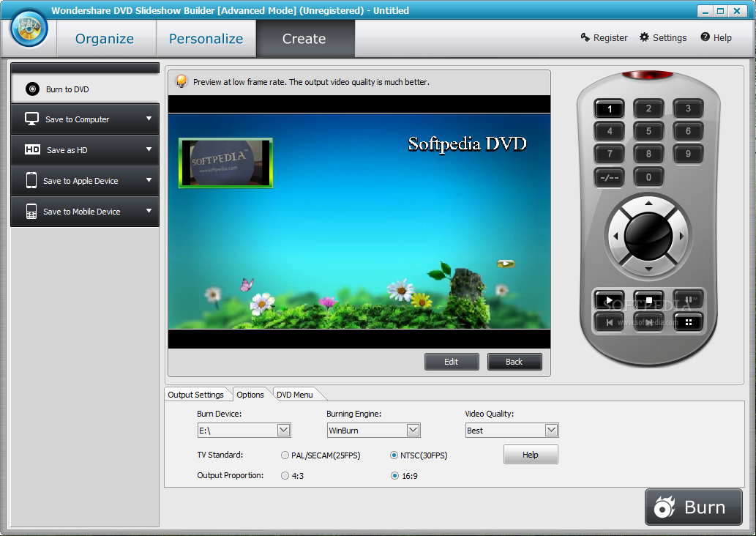Click the Register key icon
The height and width of the screenshot is (536, 756).
[x=585, y=37]
